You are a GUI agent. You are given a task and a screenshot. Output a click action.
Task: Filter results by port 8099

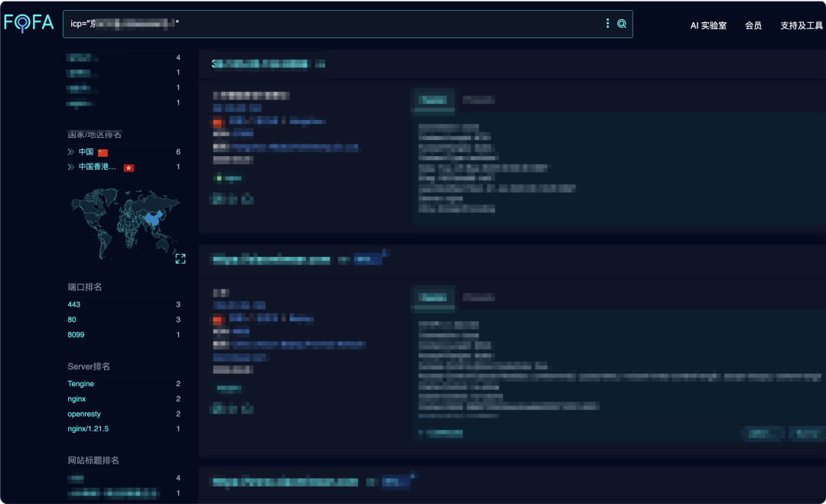click(x=76, y=334)
